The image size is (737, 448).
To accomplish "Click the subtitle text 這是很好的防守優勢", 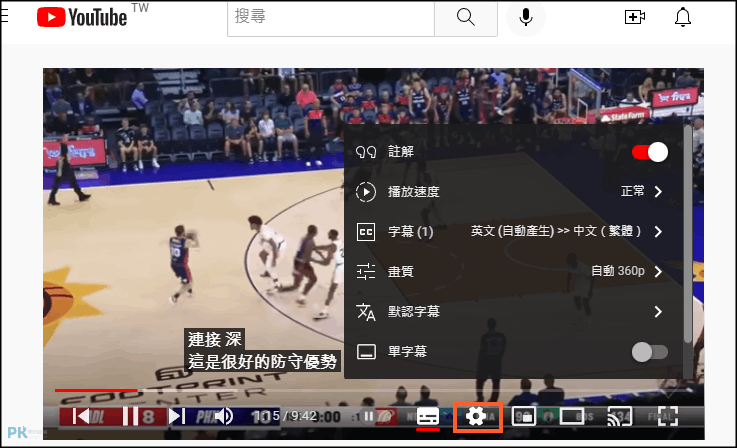I will tap(262, 362).
